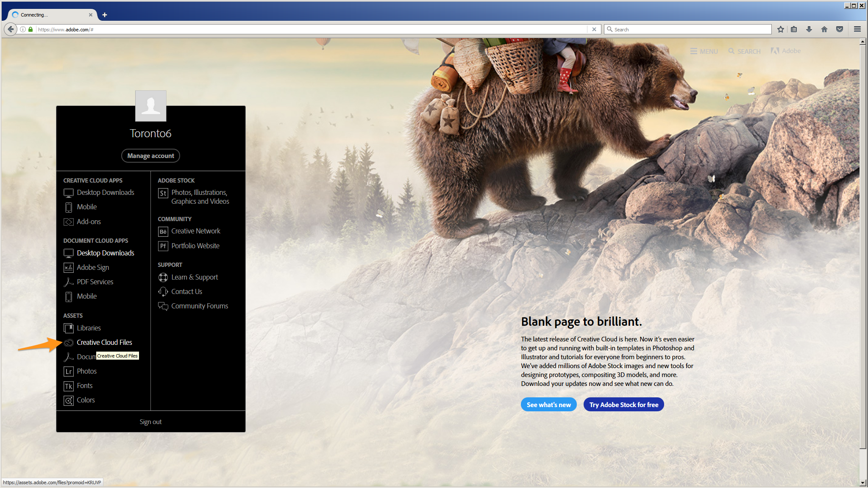This screenshot has width=868, height=488.
Task: Open the Libraries link
Action: point(89,328)
